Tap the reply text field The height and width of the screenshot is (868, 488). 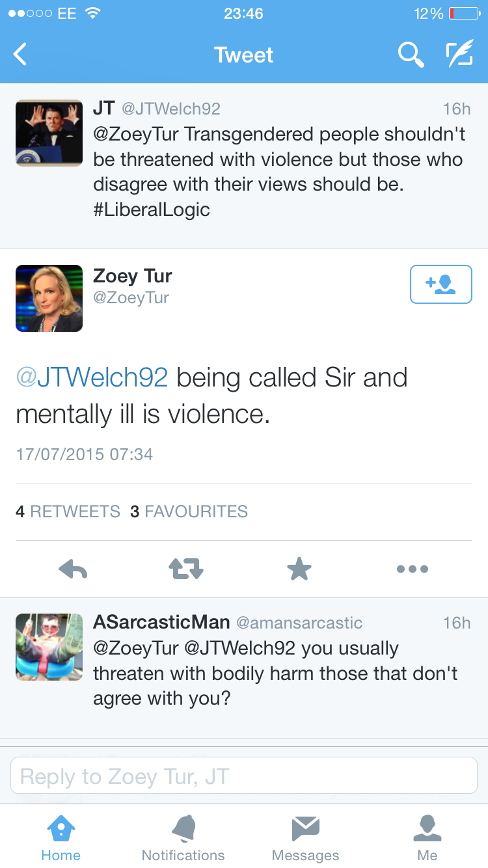pyautogui.click(x=244, y=776)
